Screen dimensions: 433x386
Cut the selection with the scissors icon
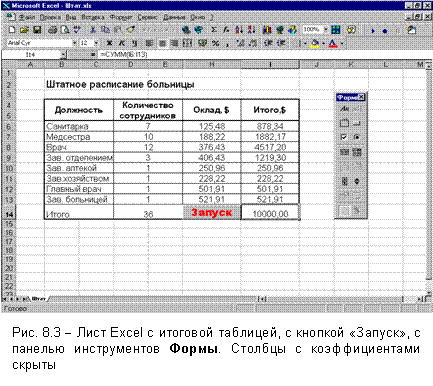click(93, 30)
